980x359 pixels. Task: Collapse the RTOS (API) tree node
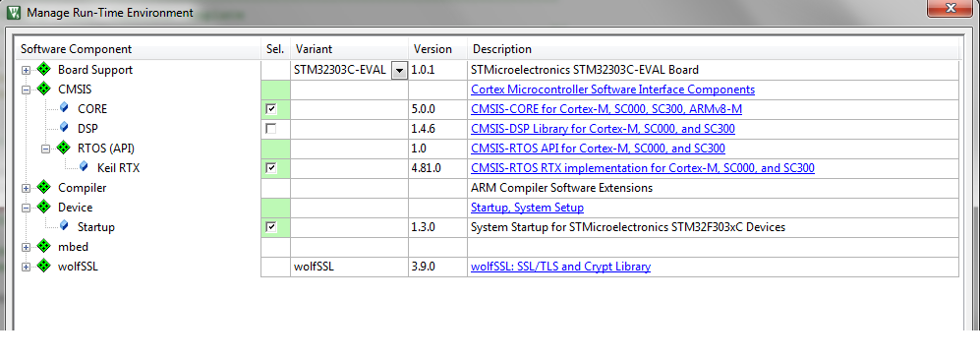coord(45,149)
